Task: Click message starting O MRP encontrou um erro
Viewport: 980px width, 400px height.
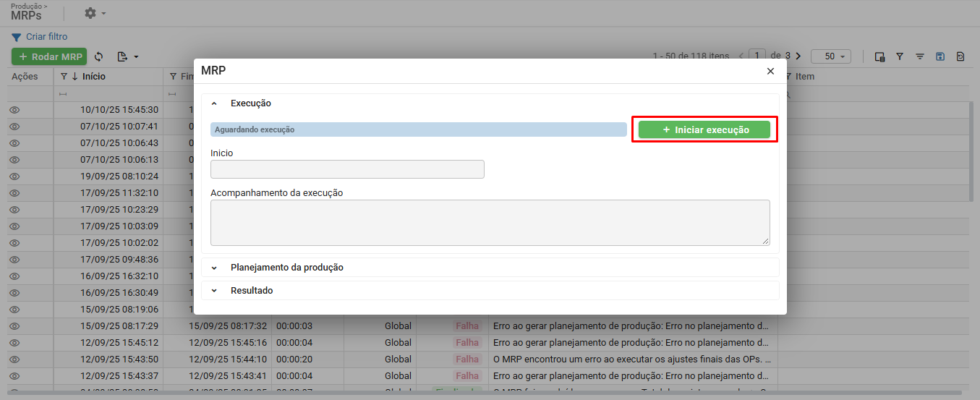Action: pos(632,359)
